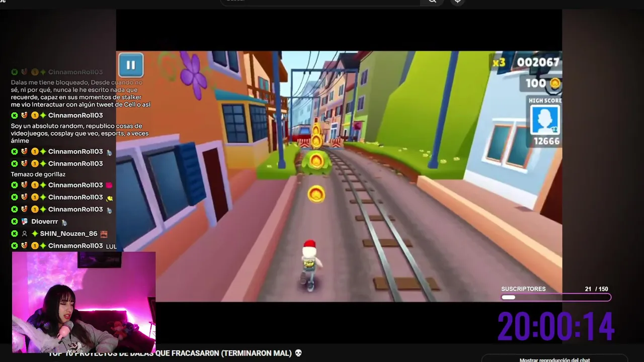Click the emote after SHIN_Nouzen_86 name
Image resolution: width=644 pixels, height=362 pixels.
pyautogui.click(x=104, y=234)
